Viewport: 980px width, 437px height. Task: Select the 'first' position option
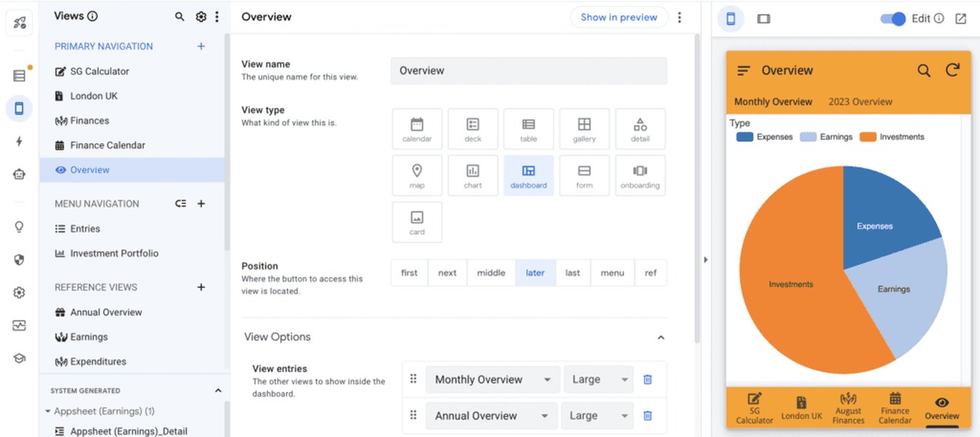(408, 272)
